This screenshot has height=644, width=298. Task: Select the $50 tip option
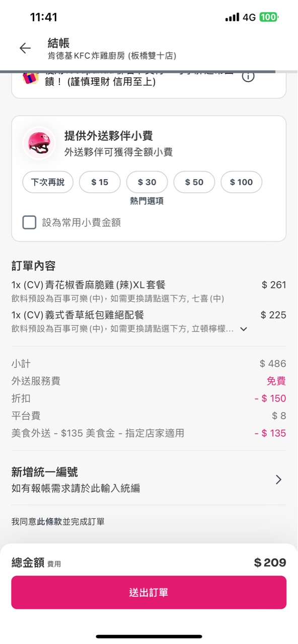194,182
